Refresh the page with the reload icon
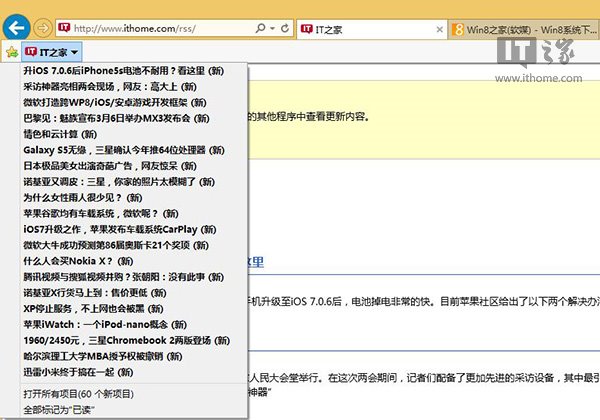Screen dimensions: 600x420 pos(285,28)
